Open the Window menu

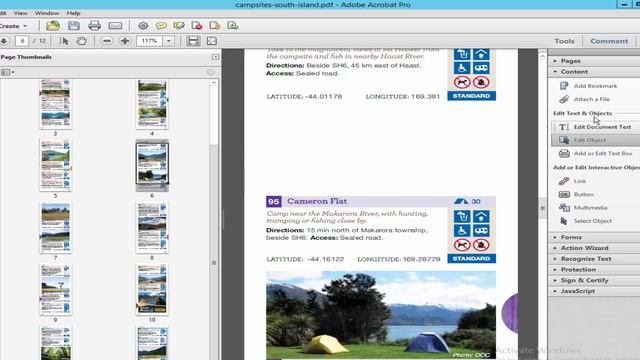tap(47, 13)
